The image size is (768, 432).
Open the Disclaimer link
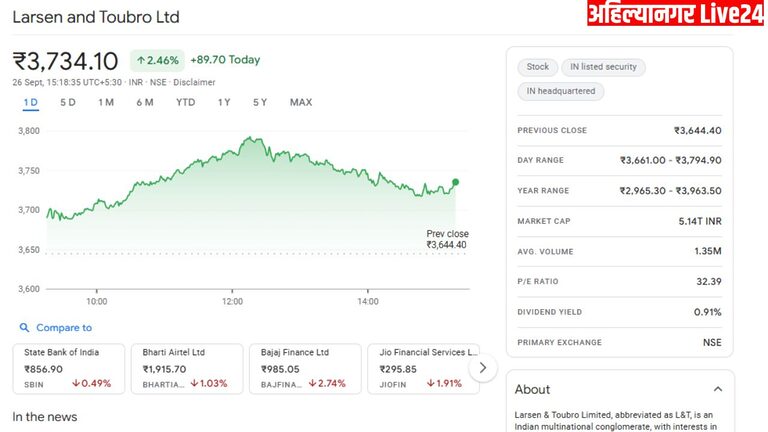[194, 82]
